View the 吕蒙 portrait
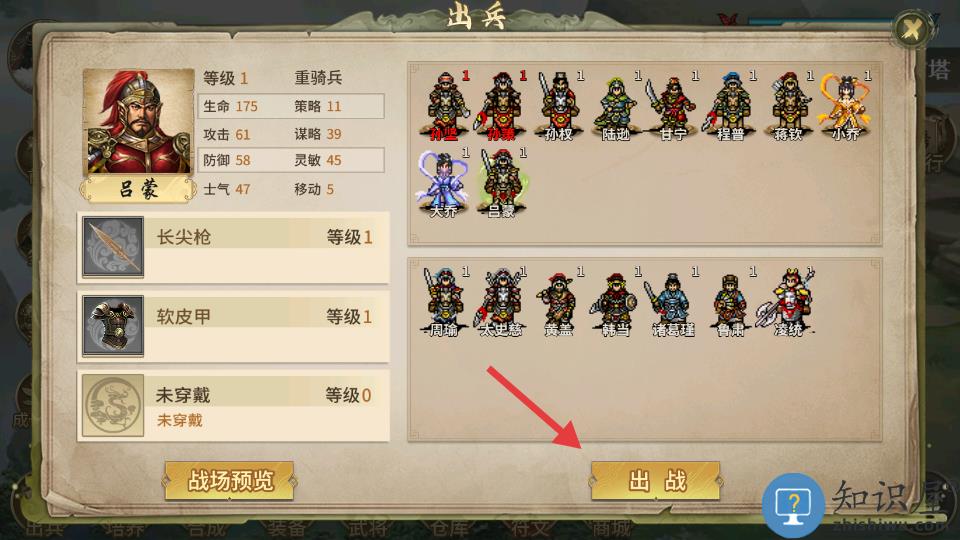 pyautogui.click(x=138, y=122)
